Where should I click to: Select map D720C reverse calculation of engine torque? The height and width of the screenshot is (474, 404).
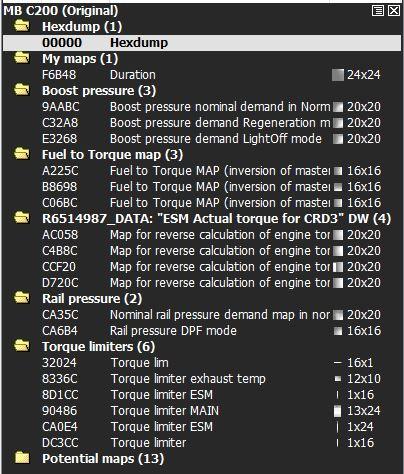click(x=202, y=283)
